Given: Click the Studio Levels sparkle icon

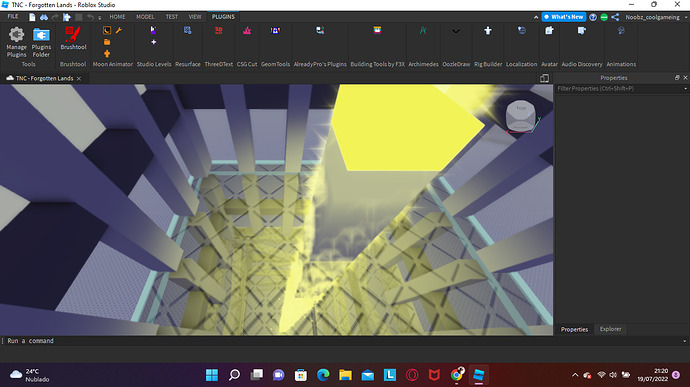Looking at the screenshot, I should [x=154, y=42].
